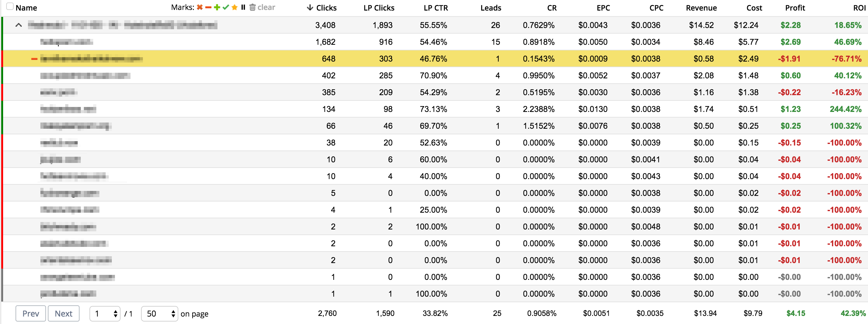Click the footer total clicks 2,760
This screenshot has width=868, height=324.
pos(327,313)
